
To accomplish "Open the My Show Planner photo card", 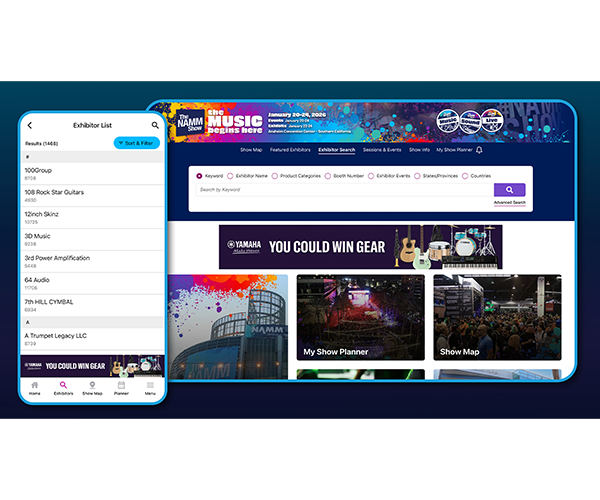I will (x=360, y=318).
